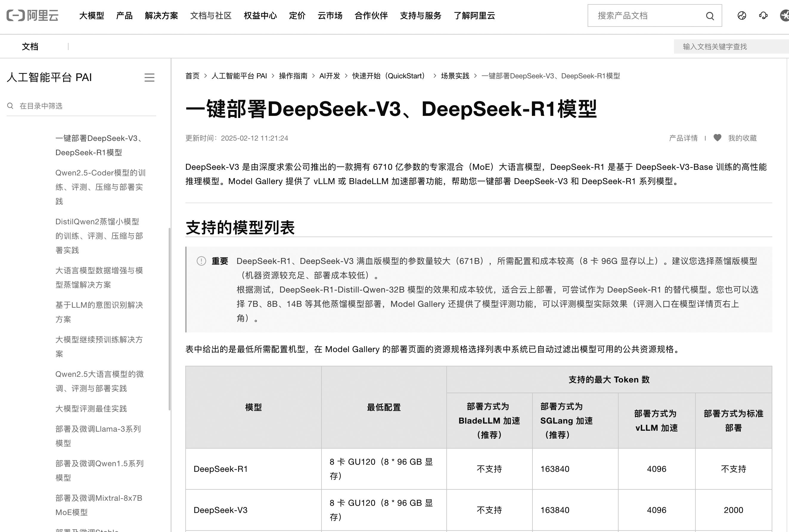Screen dimensions: 789x532
Task: Click the partially visible icon at the header's right edge
Action: point(785,15)
